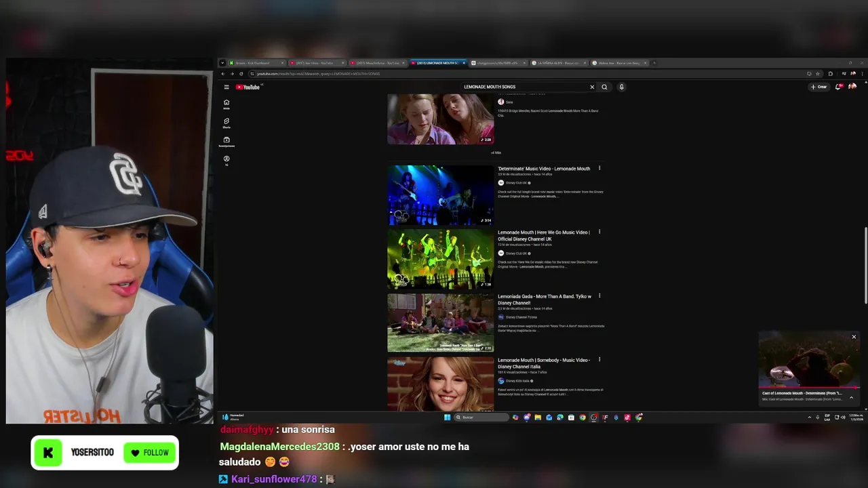Open options for Somebody Music Video
The image size is (868, 488).
[599, 360]
